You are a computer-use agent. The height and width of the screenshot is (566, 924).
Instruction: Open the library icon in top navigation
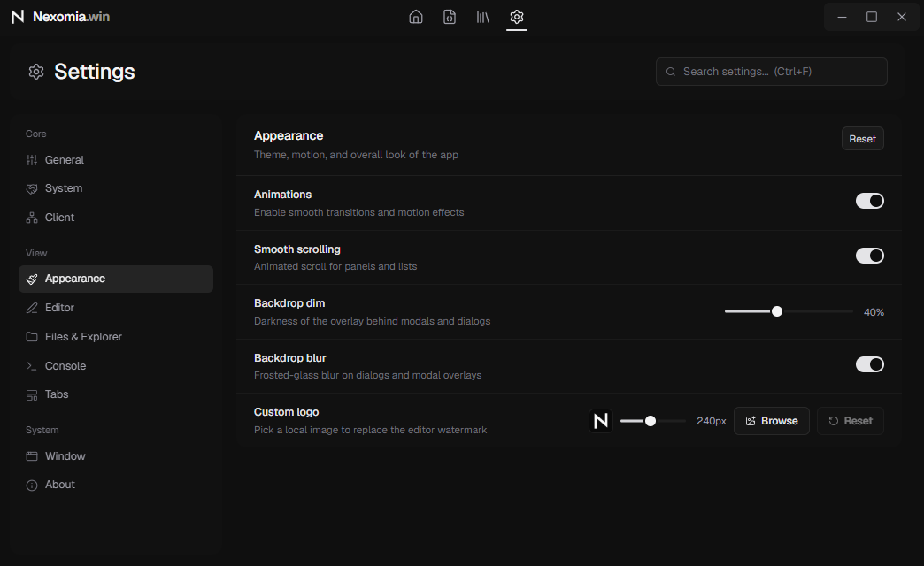(483, 17)
